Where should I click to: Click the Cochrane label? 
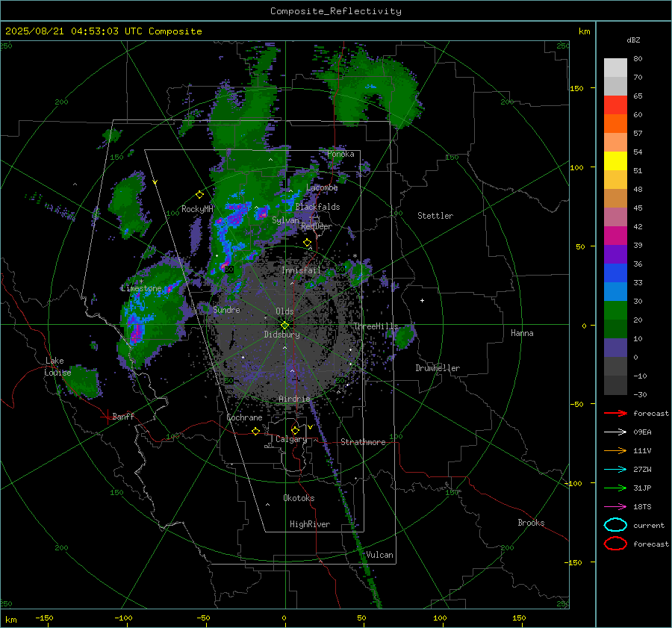pos(244,417)
